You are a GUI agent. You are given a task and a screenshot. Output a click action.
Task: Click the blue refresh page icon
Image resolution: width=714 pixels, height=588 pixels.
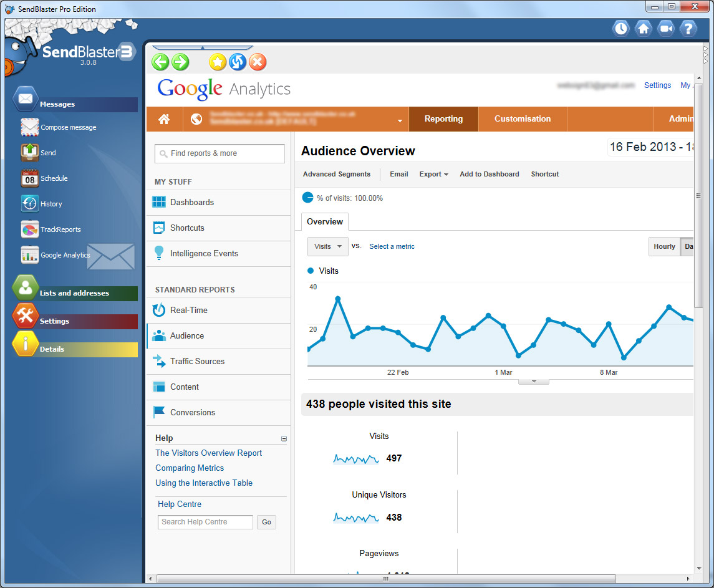[x=237, y=62]
